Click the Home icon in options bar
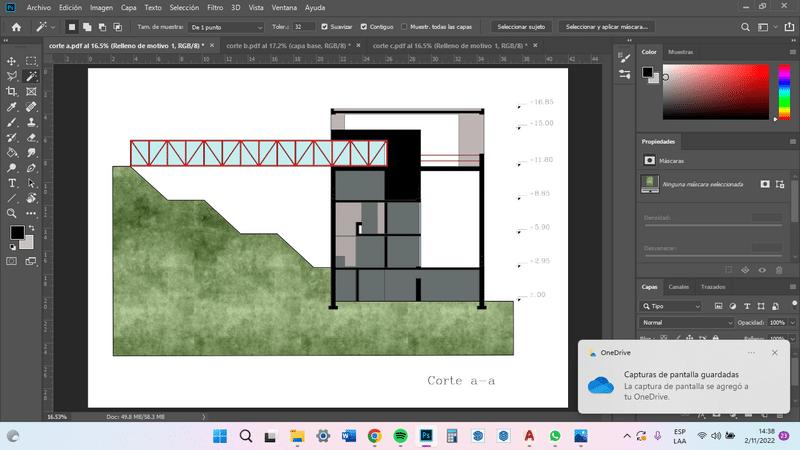 [15, 27]
